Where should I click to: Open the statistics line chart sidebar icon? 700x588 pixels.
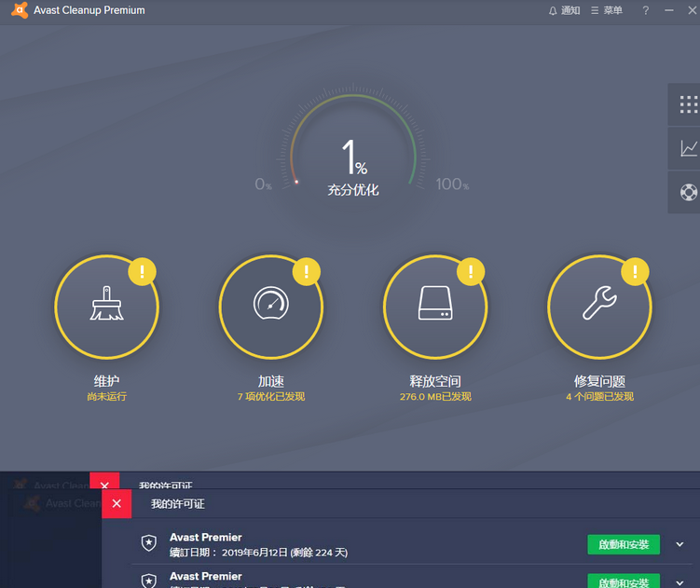tap(688, 148)
